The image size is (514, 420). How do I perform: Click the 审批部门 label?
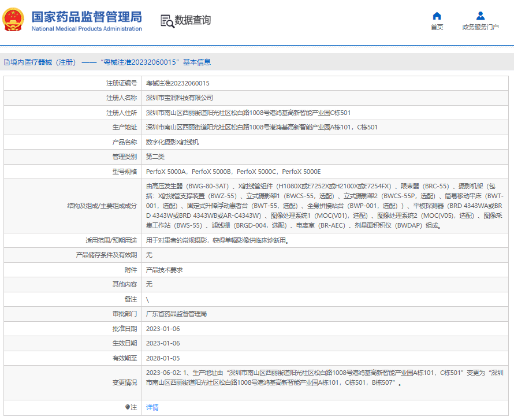[x=125, y=314]
